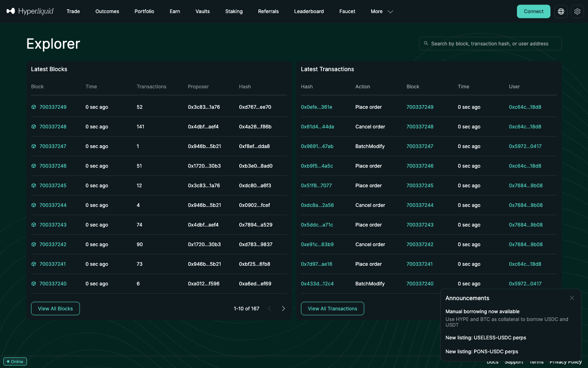
Task: Expand the More menu
Action: (382, 11)
